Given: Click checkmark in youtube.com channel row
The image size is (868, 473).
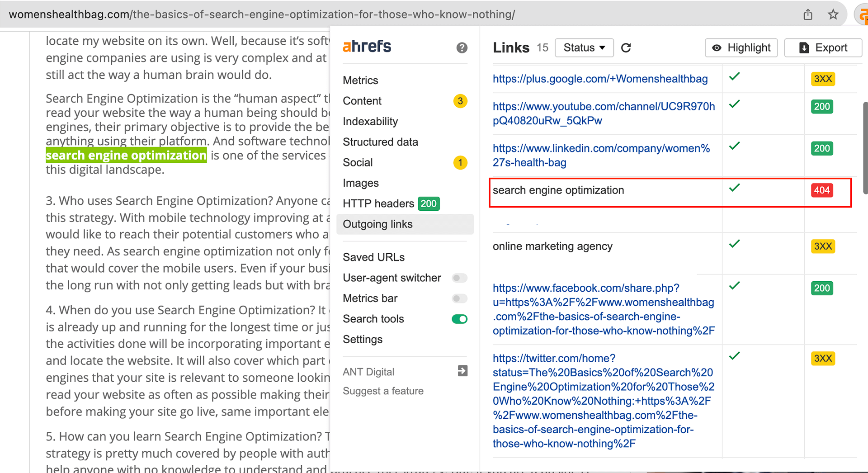Looking at the screenshot, I should [735, 104].
